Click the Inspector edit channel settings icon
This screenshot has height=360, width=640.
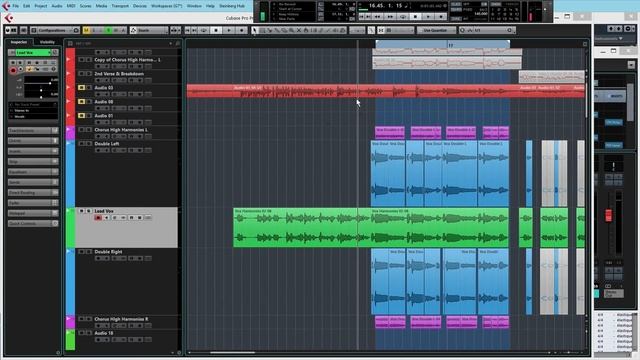[x=55, y=53]
